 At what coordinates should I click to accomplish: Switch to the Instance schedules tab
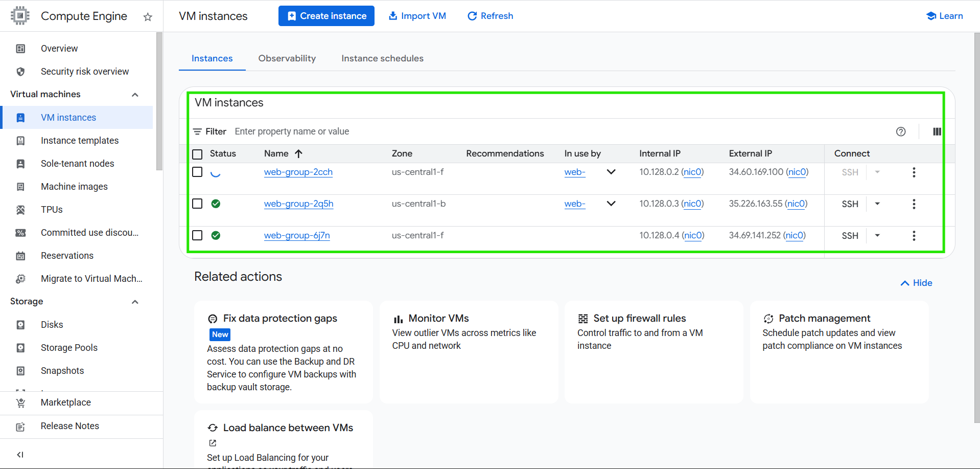[x=382, y=58]
